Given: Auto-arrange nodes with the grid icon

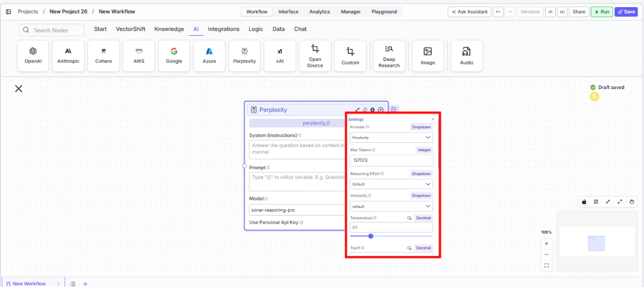Looking at the screenshot, I should tap(595, 202).
